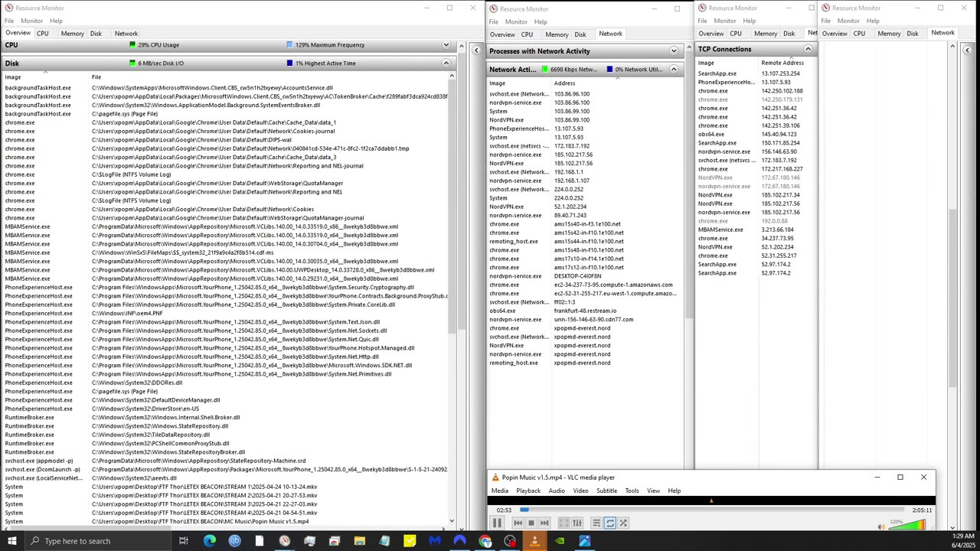Open Overview tab in rightmost Resource Monitor

click(x=835, y=34)
